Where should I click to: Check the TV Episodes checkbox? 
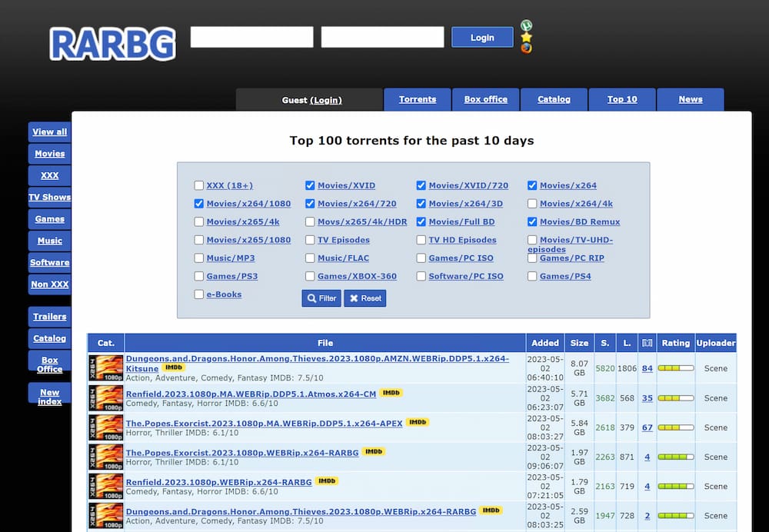(310, 240)
